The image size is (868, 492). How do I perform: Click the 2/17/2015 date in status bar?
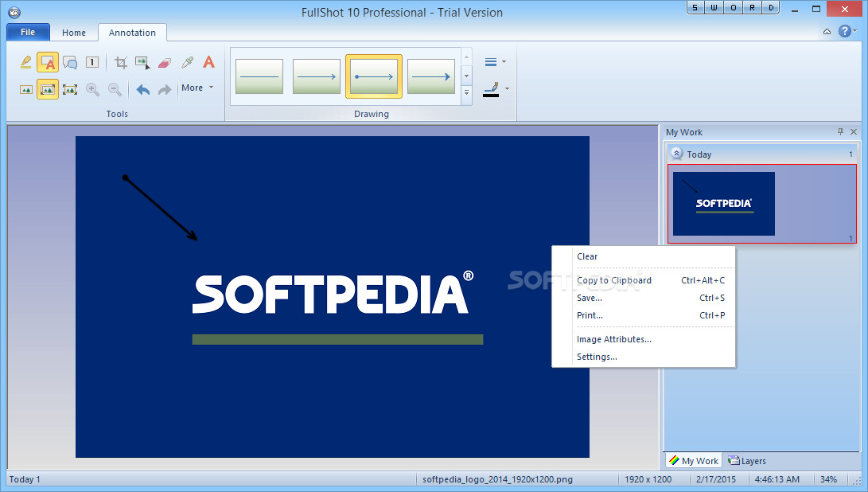click(x=716, y=479)
